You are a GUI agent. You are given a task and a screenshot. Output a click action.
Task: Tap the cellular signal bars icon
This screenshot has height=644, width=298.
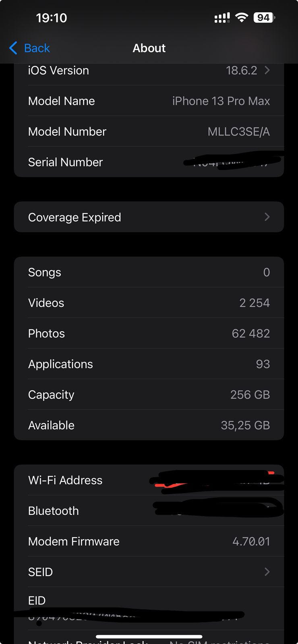click(222, 18)
